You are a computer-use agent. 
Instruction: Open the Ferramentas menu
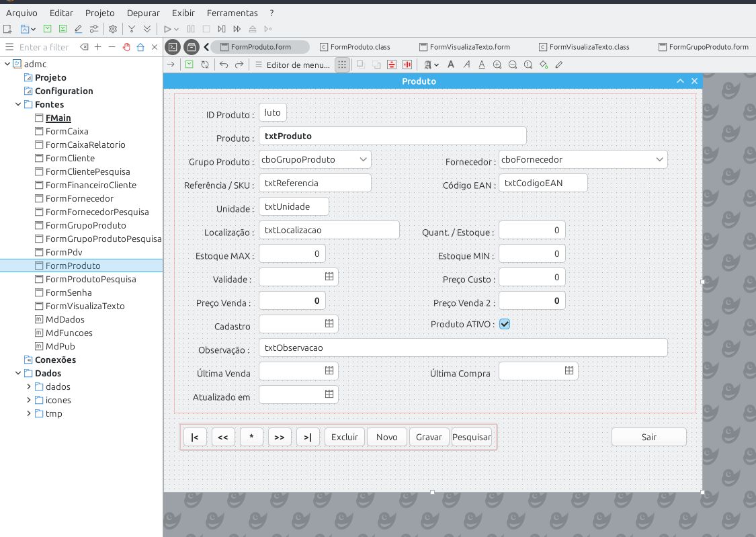232,13
